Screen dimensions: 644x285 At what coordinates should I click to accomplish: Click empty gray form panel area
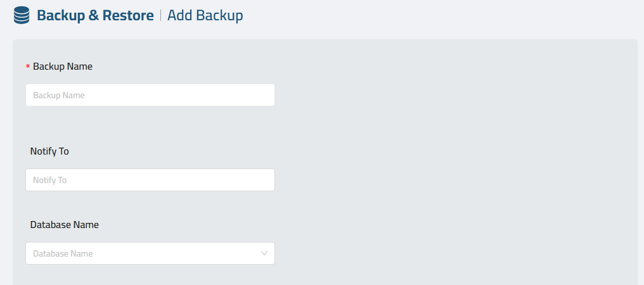point(452,164)
